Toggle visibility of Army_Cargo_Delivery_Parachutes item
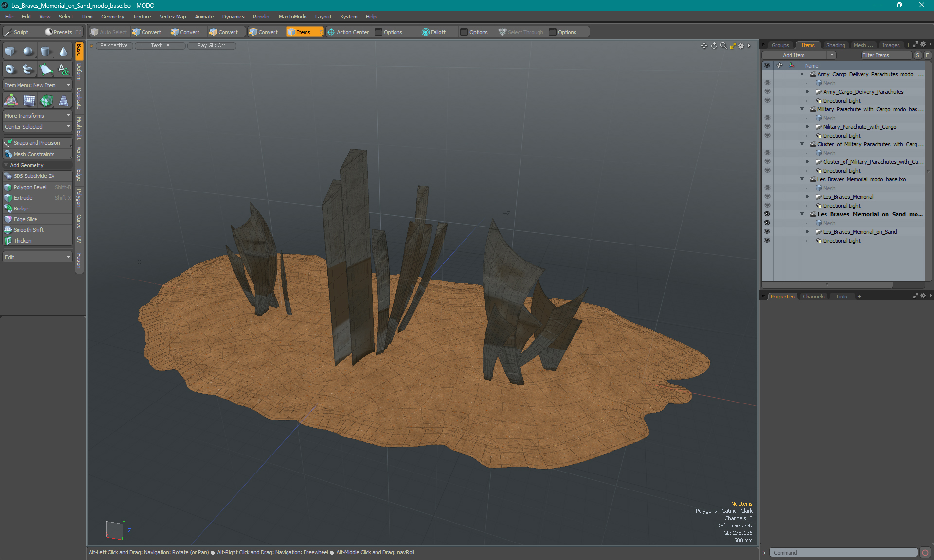 click(767, 92)
